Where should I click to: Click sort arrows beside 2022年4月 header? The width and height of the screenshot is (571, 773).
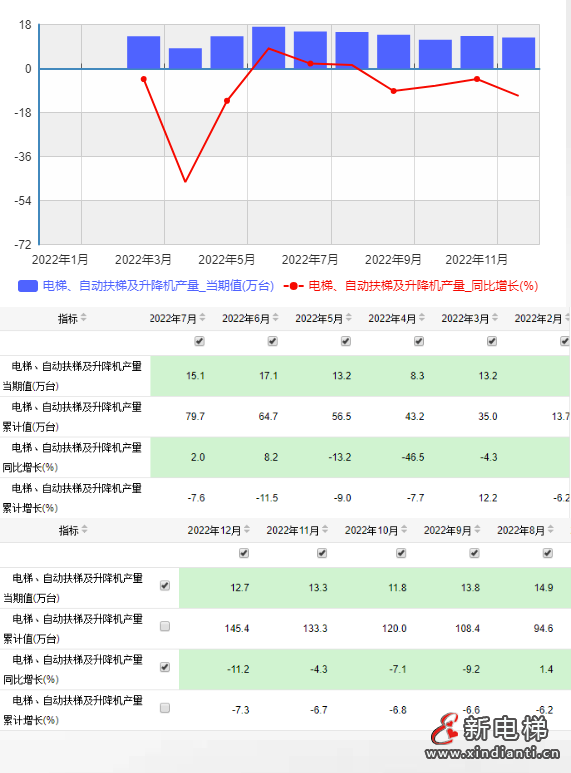pos(422,318)
